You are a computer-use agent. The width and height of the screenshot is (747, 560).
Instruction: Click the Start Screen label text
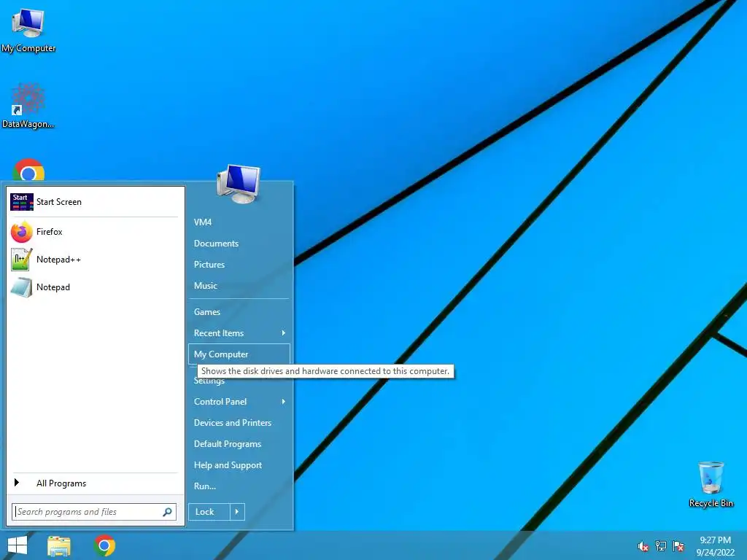[59, 202]
